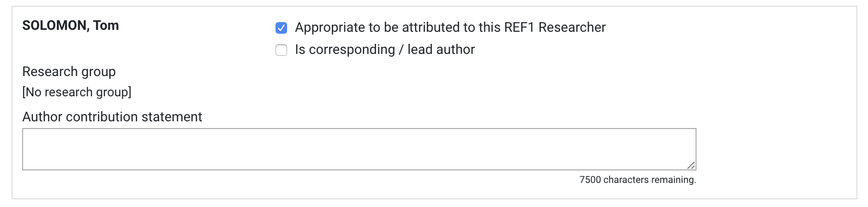Click the word "remaining" below the text box
This screenshot has height=207, width=868.
click(x=673, y=180)
